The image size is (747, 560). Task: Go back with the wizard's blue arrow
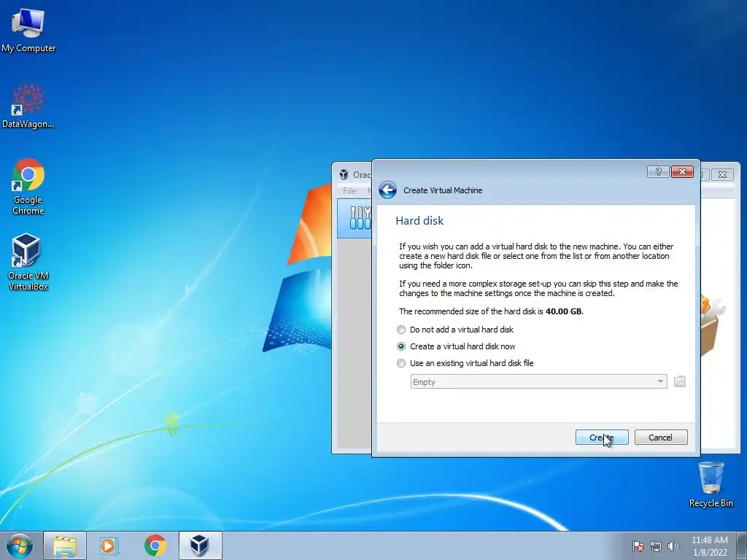[x=388, y=190]
